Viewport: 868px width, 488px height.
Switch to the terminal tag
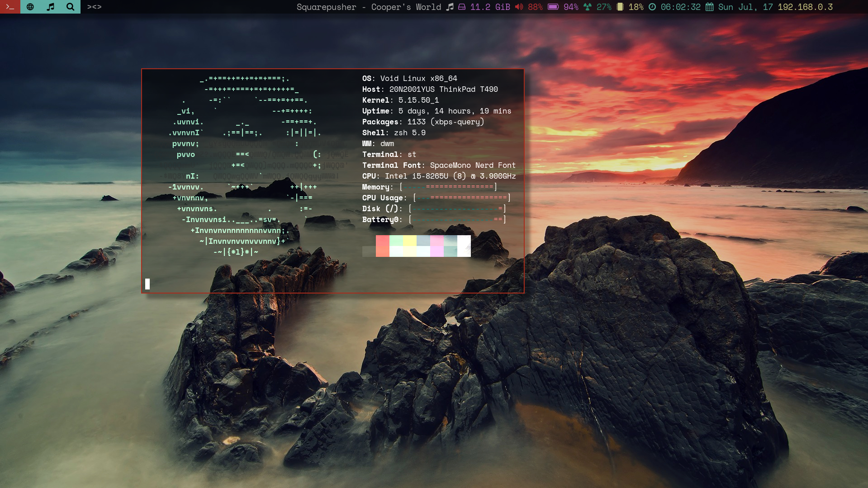[x=10, y=7]
